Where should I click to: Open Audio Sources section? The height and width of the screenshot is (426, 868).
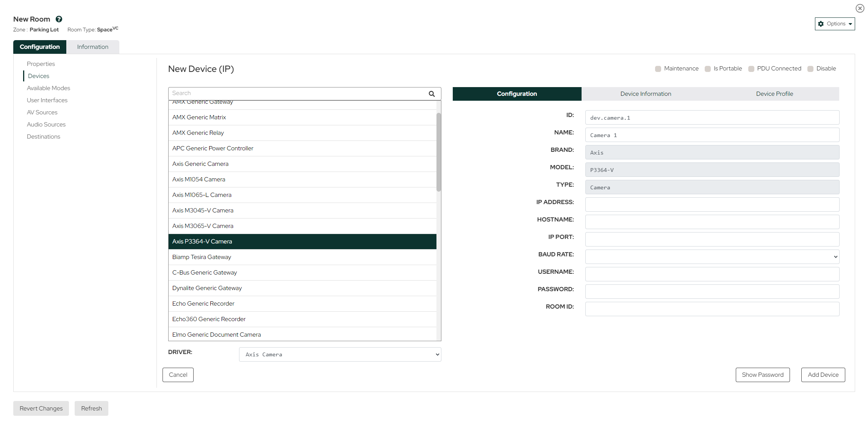46,125
